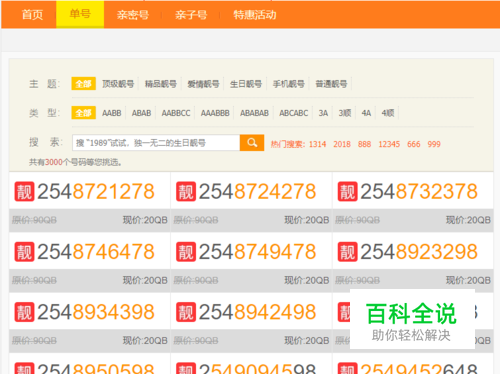The height and width of the screenshot is (374, 500).
Task: Open number 2548749478
Action: 257,252
